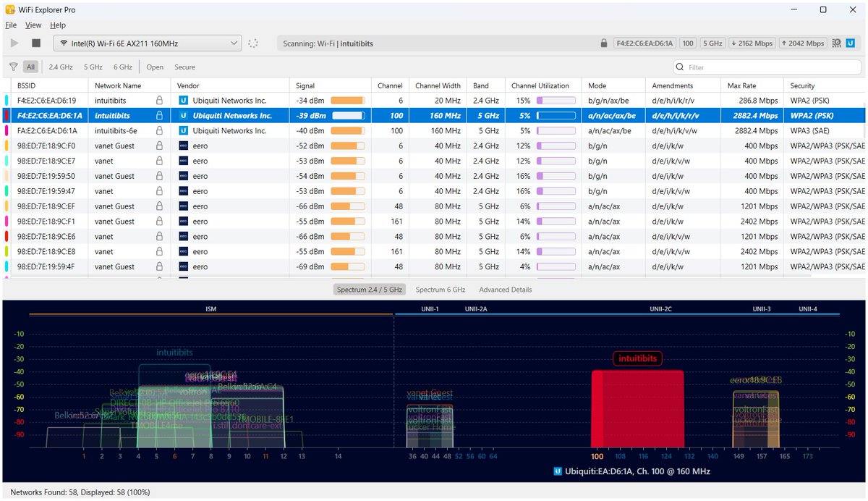This screenshot has height=501, width=868.
Task: Expand the Intel AX211 adapter selector chevron
Action: (234, 43)
